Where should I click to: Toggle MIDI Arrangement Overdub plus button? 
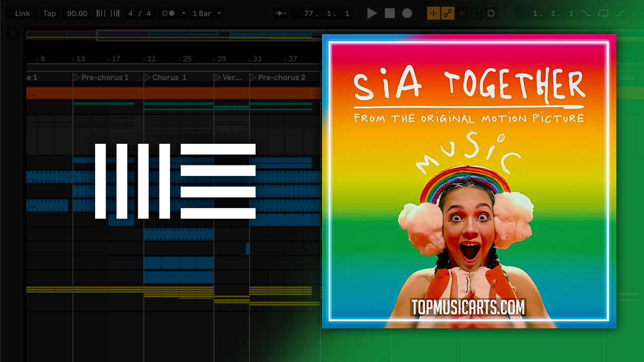(433, 14)
